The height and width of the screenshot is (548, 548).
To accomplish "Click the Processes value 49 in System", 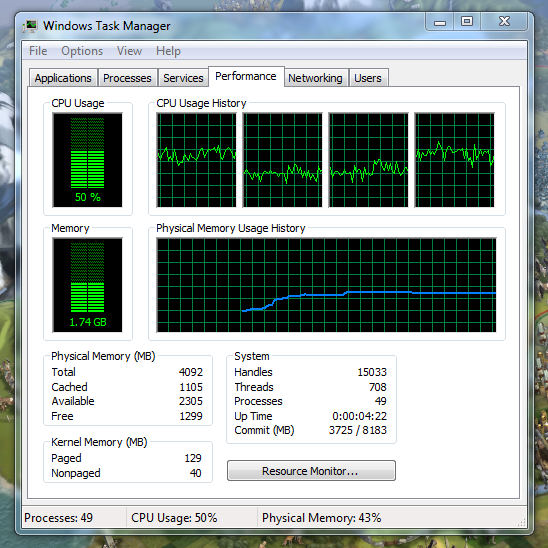I will click(381, 401).
